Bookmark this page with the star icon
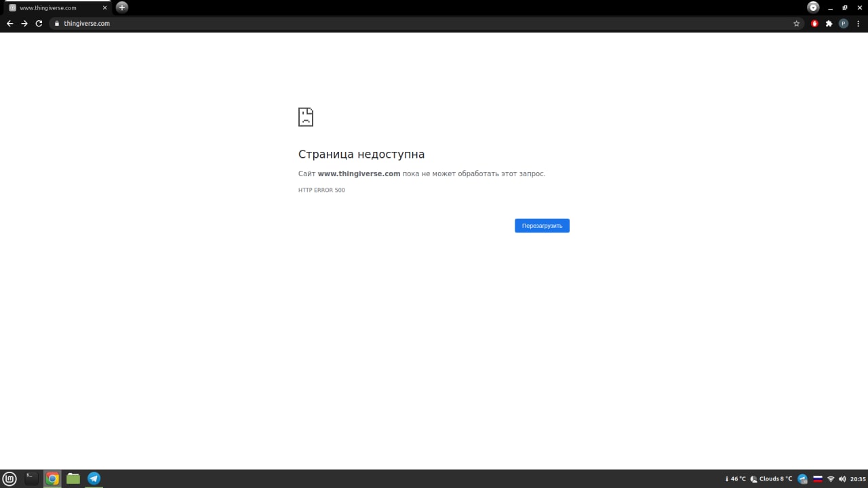This screenshot has height=488, width=868. coord(797,23)
